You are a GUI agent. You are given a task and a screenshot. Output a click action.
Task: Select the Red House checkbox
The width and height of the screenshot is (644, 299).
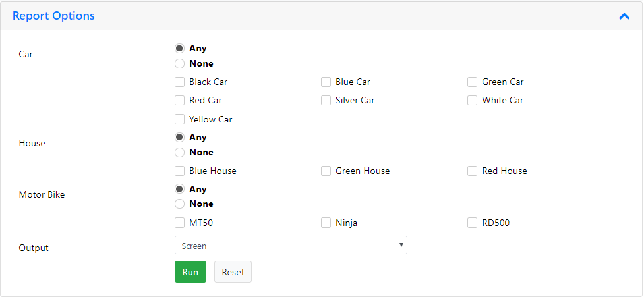point(473,171)
